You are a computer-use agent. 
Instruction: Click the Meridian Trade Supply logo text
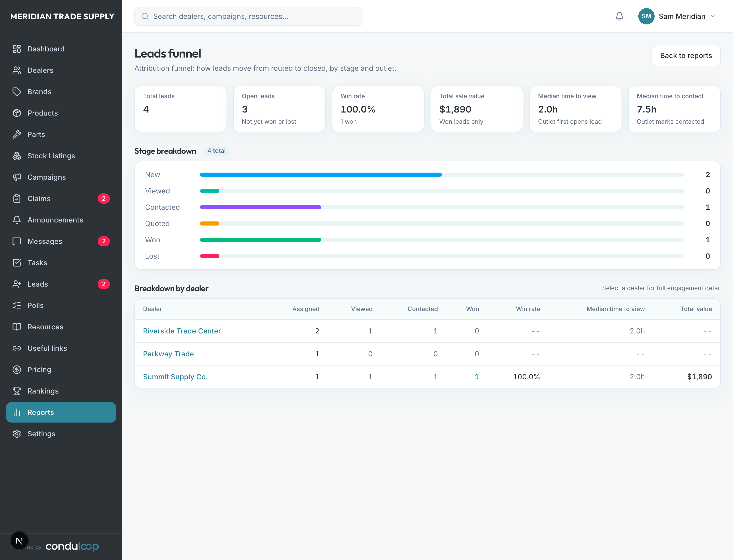point(62,16)
